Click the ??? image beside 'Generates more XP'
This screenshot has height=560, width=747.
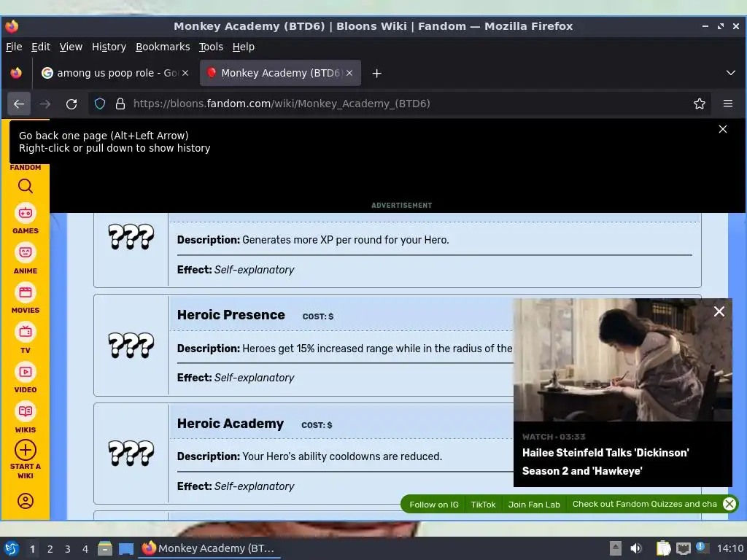[131, 236]
